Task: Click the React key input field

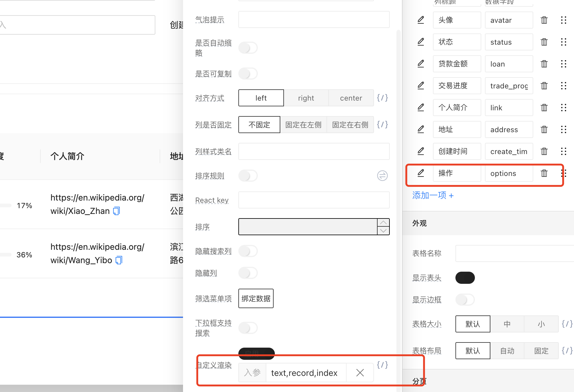Action: click(314, 200)
